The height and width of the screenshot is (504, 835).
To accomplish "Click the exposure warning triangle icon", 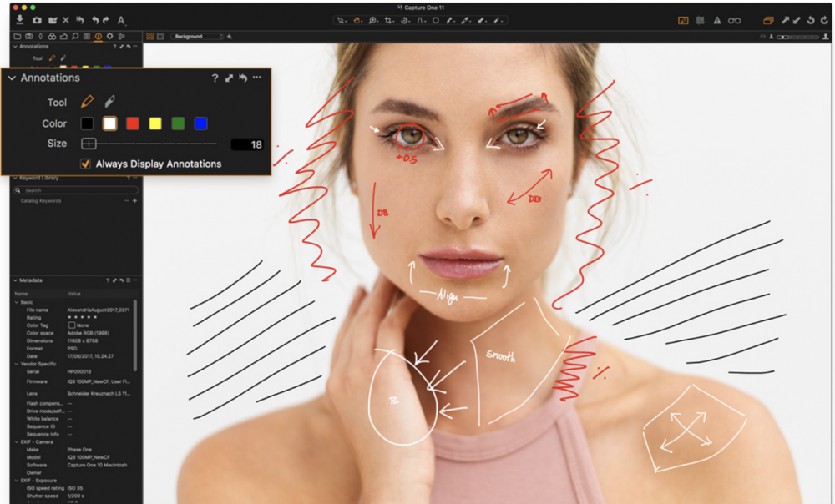I will coord(717,20).
